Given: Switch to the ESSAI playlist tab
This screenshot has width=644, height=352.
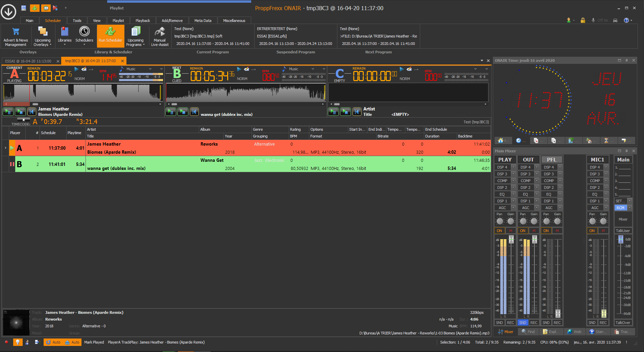Looking at the screenshot, I should coord(28,61).
